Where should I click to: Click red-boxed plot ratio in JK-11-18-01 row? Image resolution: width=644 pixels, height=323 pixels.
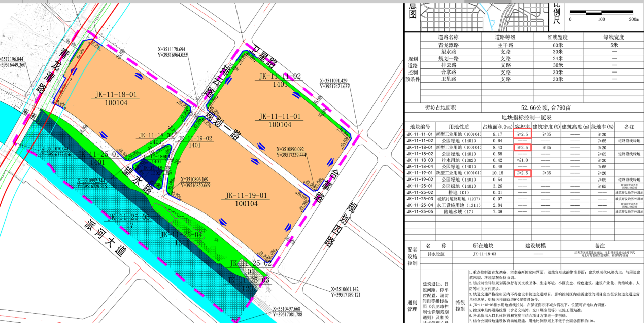coord(522,147)
